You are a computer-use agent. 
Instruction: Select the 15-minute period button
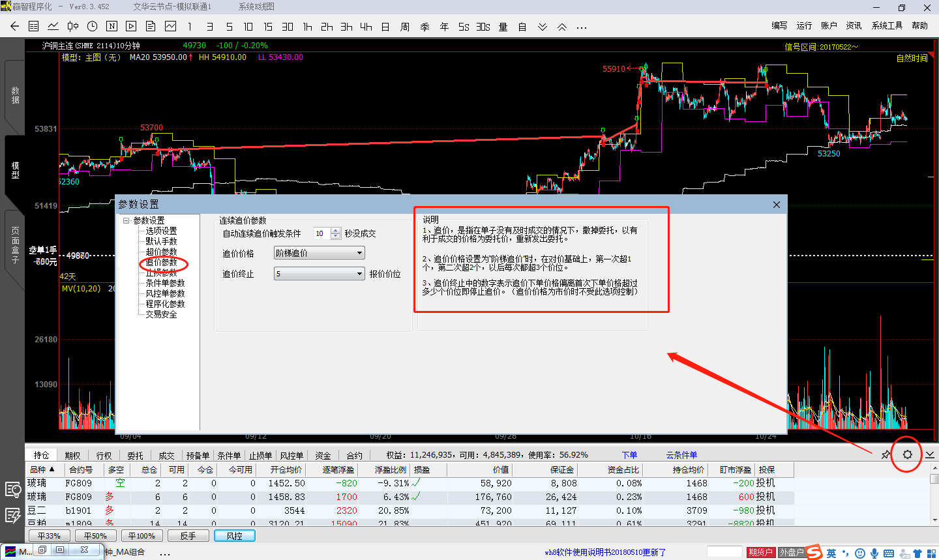coord(268,27)
